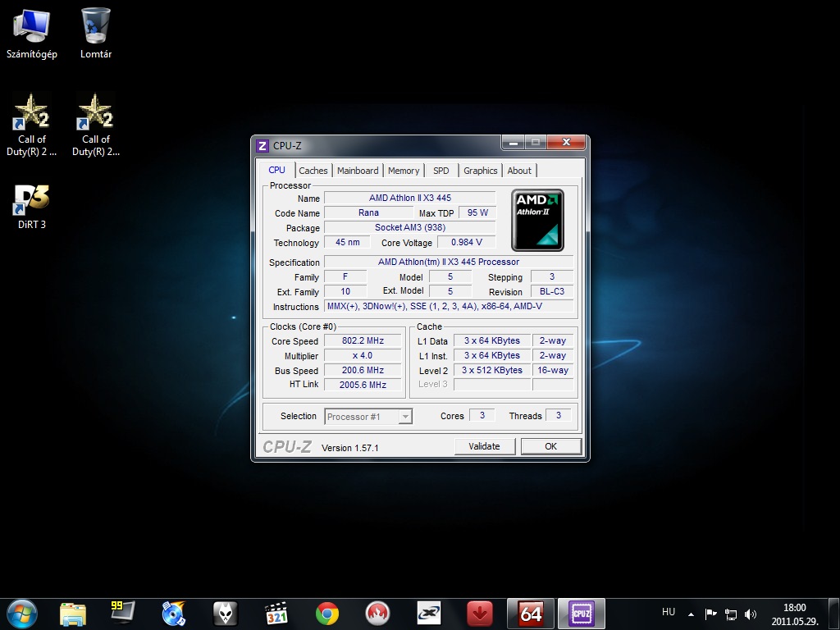The image size is (840, 630).
Task: Click the AMD Athlon II logo image
Action: point(537,220)
